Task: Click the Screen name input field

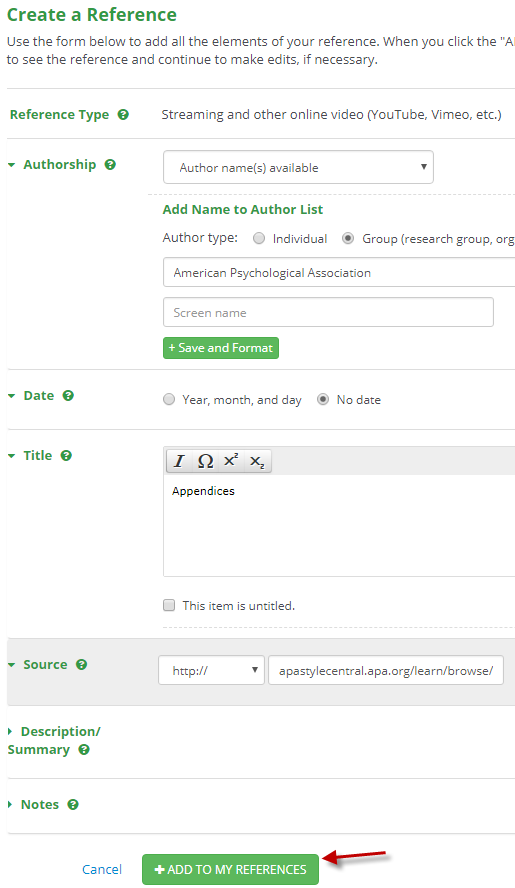Action: pyautogui.click(x=328, y=312)
